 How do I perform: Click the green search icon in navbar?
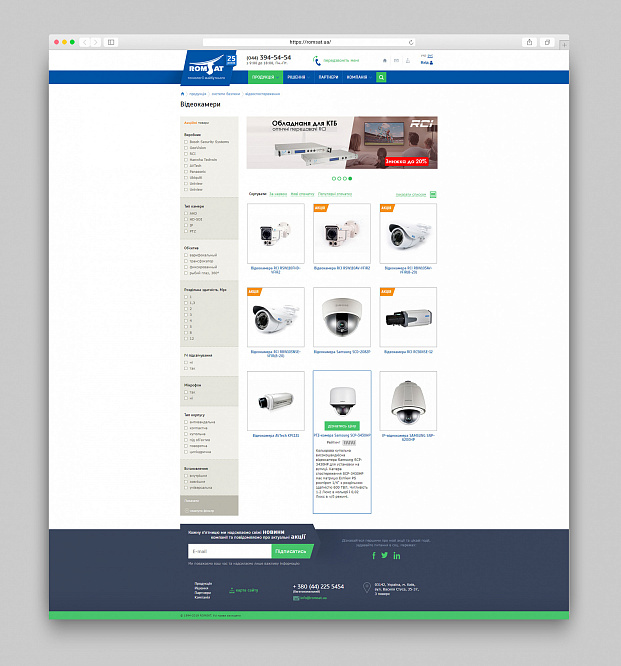pos(381,77)
